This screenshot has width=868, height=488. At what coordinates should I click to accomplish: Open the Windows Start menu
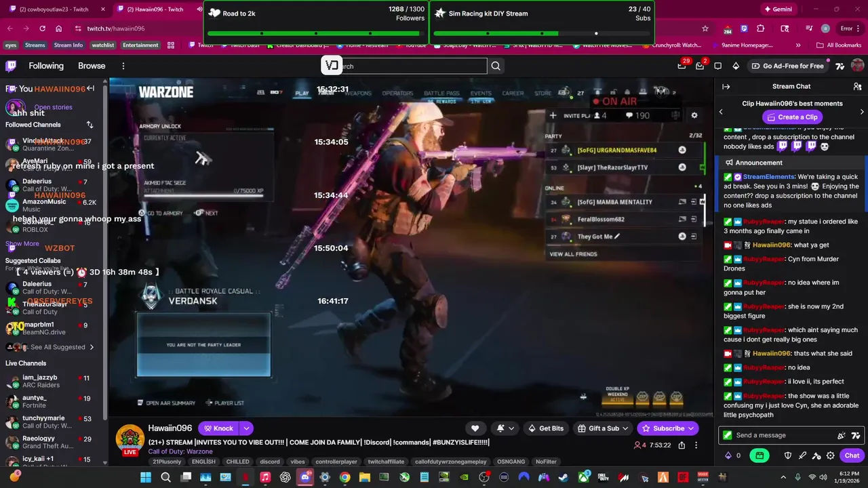pyautogui.click(x=146, y=477)
